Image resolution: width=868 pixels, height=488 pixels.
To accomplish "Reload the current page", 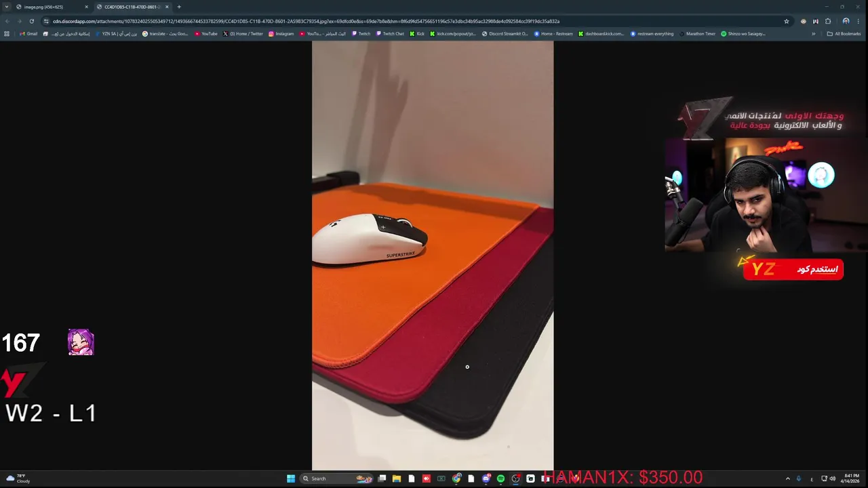I will tap(31, 21).
